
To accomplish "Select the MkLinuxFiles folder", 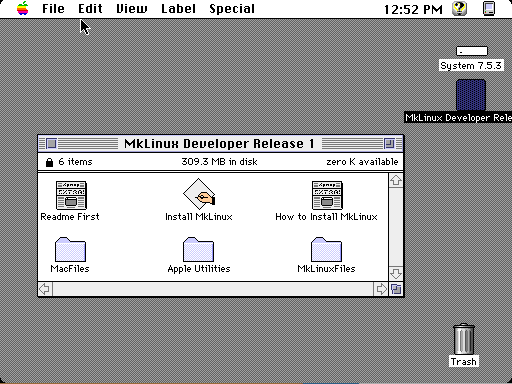I will pos(326,250).
